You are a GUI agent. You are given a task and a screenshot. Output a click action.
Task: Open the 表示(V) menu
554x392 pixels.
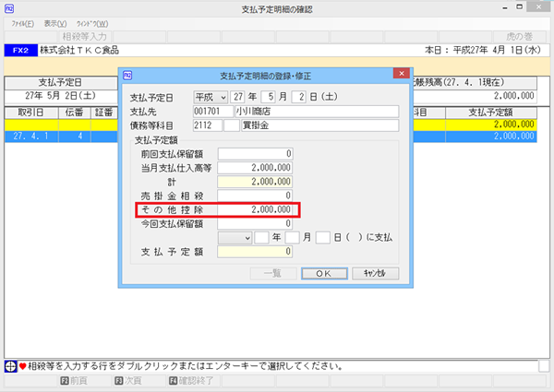click(55, 24)
